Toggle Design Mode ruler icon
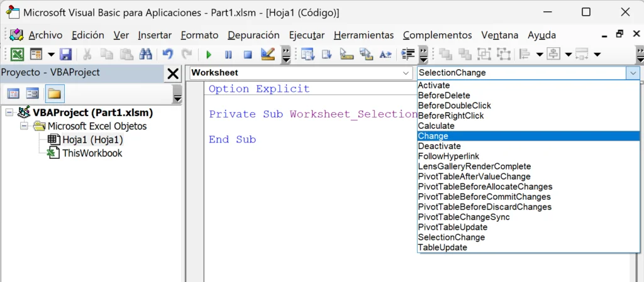The width and height of the screenshot is (644, 282). coord(267,54)
